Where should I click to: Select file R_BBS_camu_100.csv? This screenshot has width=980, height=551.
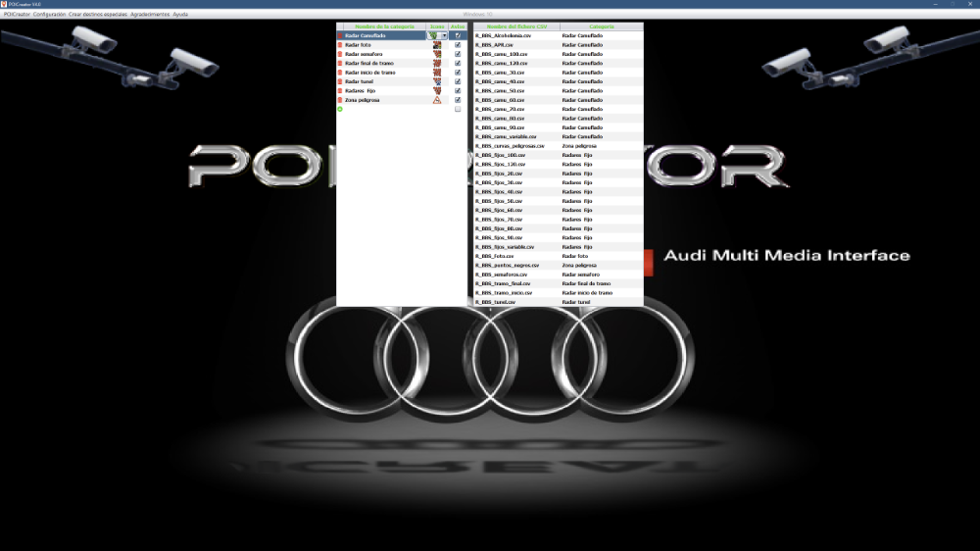point(501,54)
